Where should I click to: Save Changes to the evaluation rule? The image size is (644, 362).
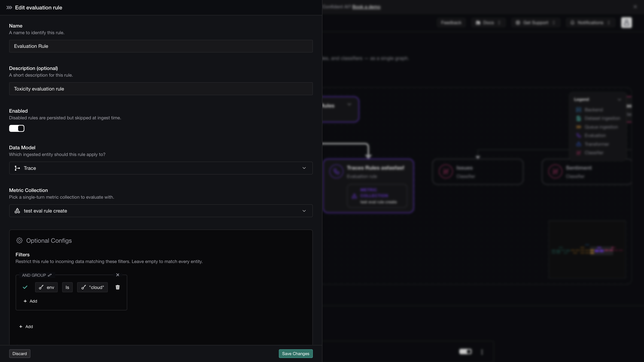point(295,354)
